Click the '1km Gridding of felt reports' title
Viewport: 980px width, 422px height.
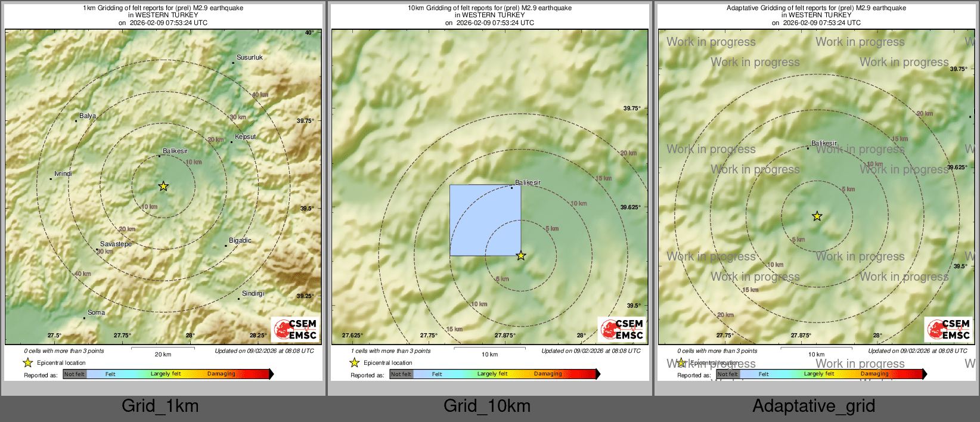pyautogui.click(x=163, y=8)
